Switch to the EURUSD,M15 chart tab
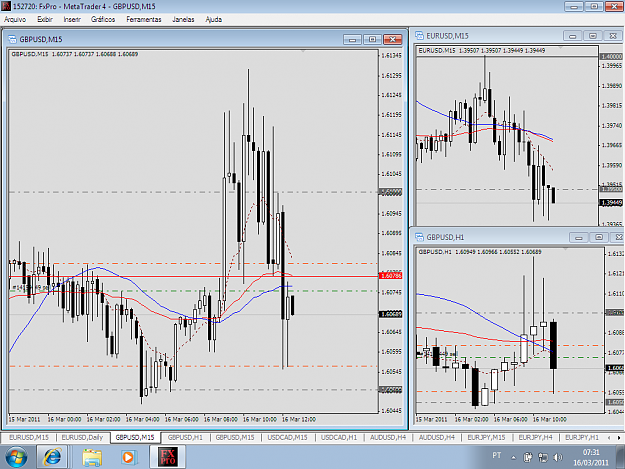This screenshot has height=469, width=625. [x=29, y=437]
